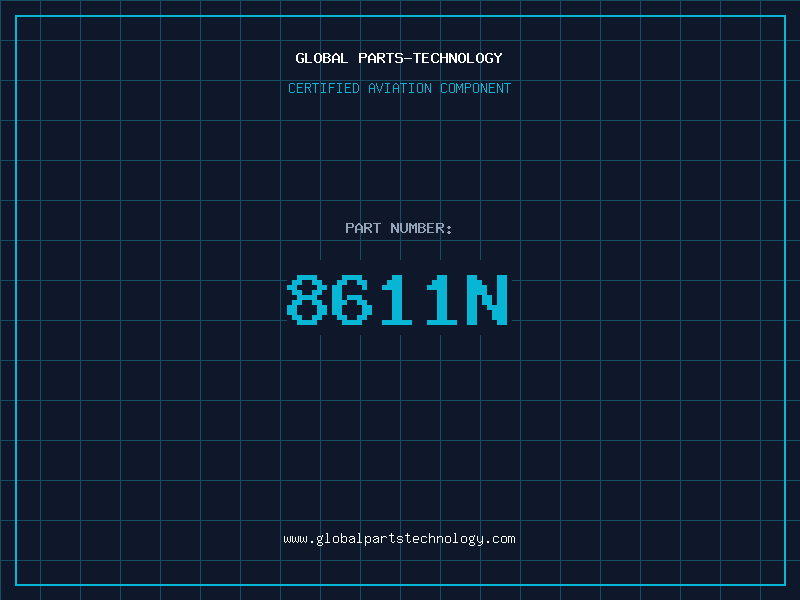Open the www.globalpartstechnology.com link
800x600 pixels.
click(x=399, y=539)
